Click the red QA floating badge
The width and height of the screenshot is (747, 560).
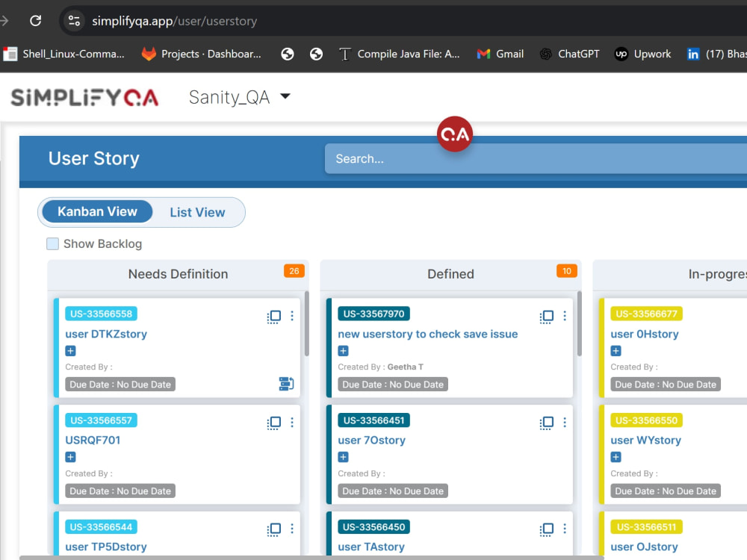(x=455, y=134)
